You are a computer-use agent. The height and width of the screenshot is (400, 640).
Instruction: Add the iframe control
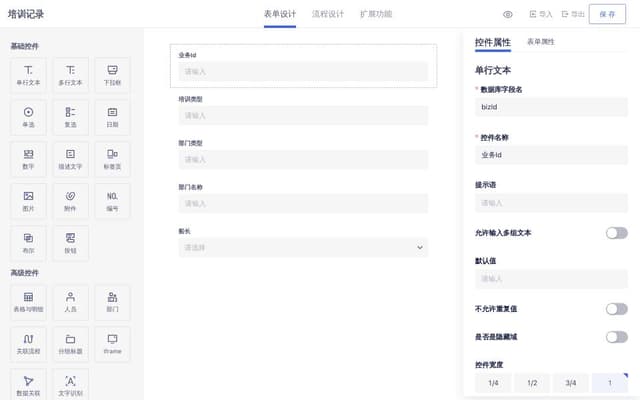(112, 344)
